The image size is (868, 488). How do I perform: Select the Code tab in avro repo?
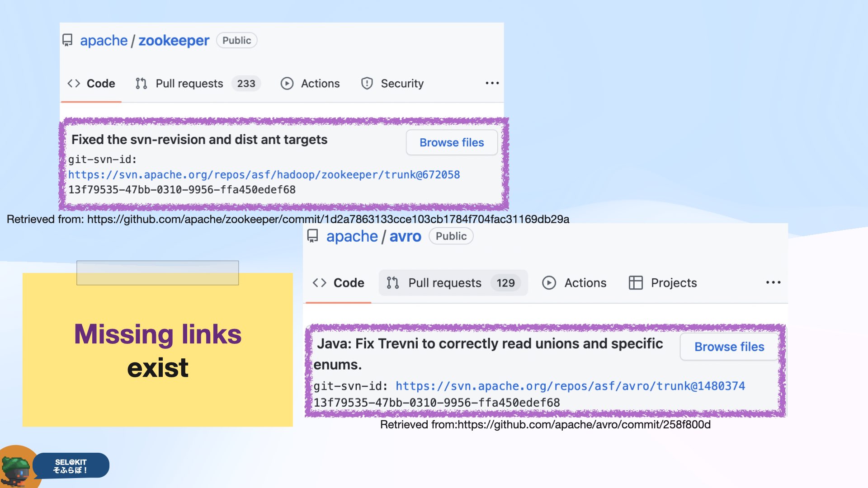pos(338,283)
